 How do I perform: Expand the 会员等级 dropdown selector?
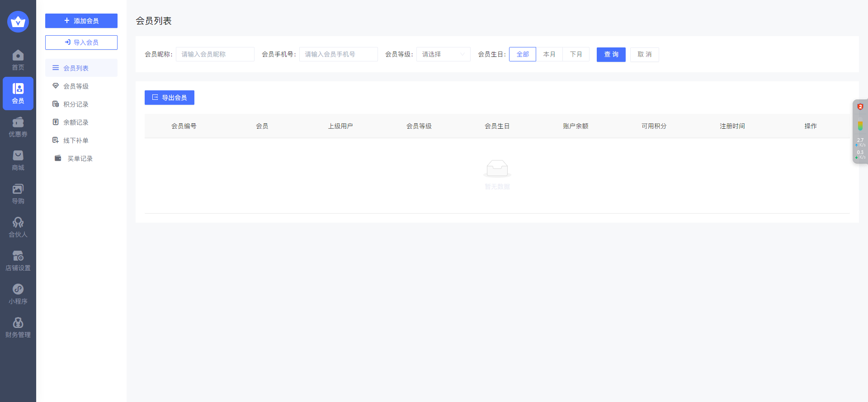pyautogui.click(x=443, y=54)
